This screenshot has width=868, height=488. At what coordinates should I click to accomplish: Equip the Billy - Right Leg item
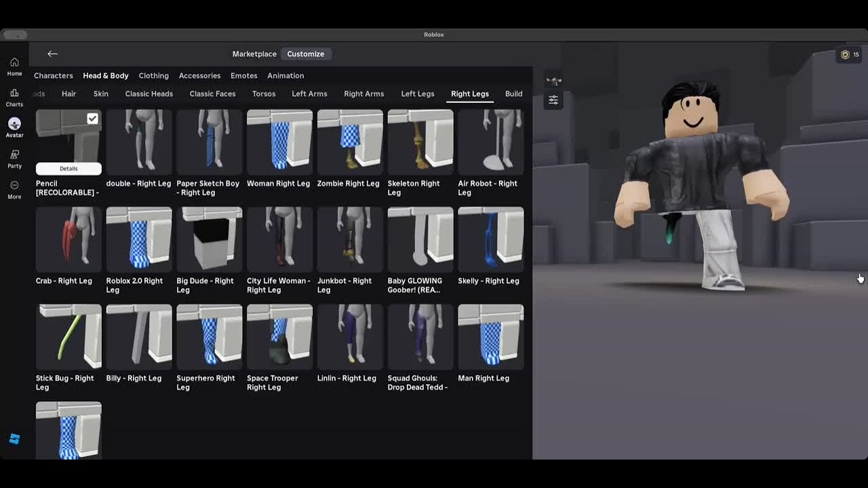139,337
